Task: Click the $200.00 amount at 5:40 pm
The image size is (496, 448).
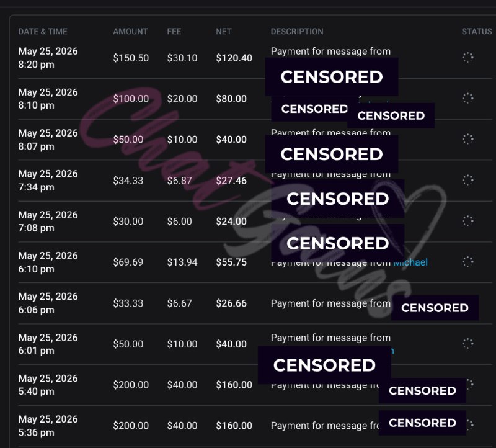Action: [131, 385]
